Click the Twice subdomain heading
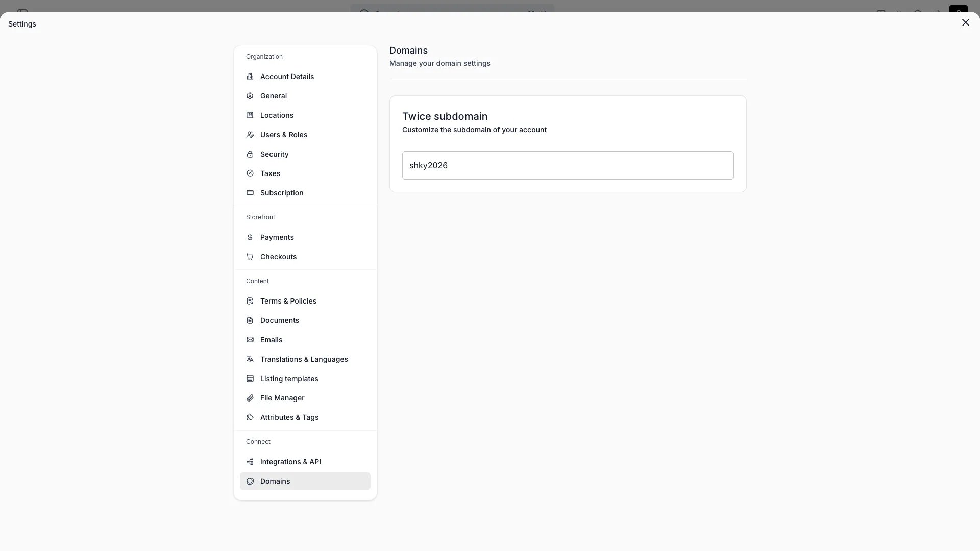The width and height of the screenshot is (980, 551). click(445, 116)
